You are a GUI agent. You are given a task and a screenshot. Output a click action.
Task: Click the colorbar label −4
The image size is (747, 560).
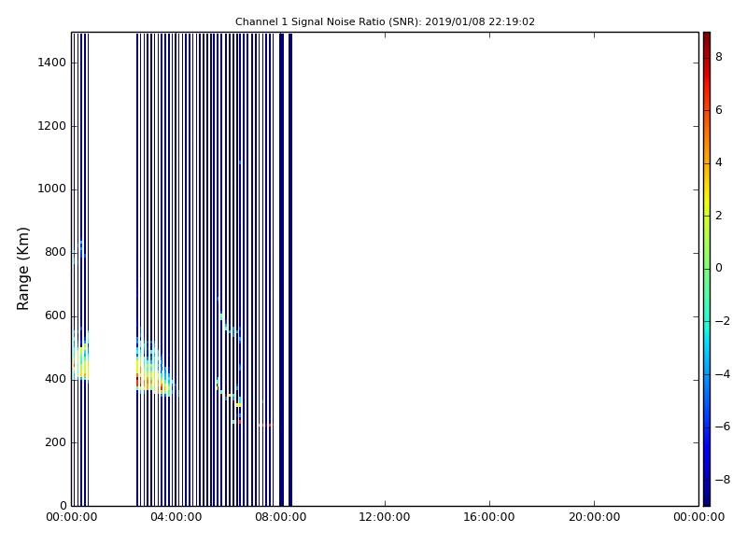pyautogui.click(x=723, y=374)
